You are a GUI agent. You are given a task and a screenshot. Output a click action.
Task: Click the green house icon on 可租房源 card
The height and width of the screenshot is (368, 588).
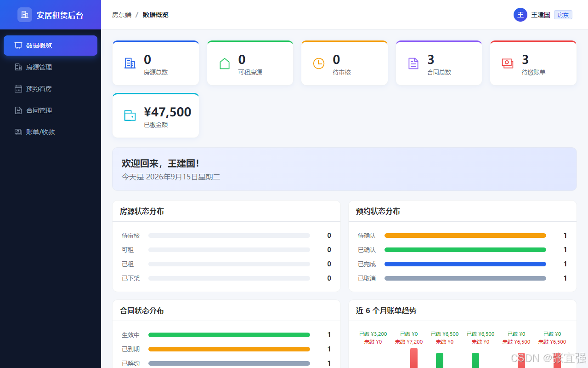pyautogui.click(x=225, y=63)
